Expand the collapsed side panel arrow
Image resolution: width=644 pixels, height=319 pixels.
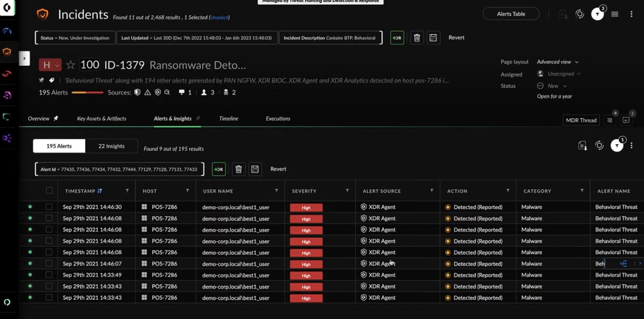pos(24,58)
